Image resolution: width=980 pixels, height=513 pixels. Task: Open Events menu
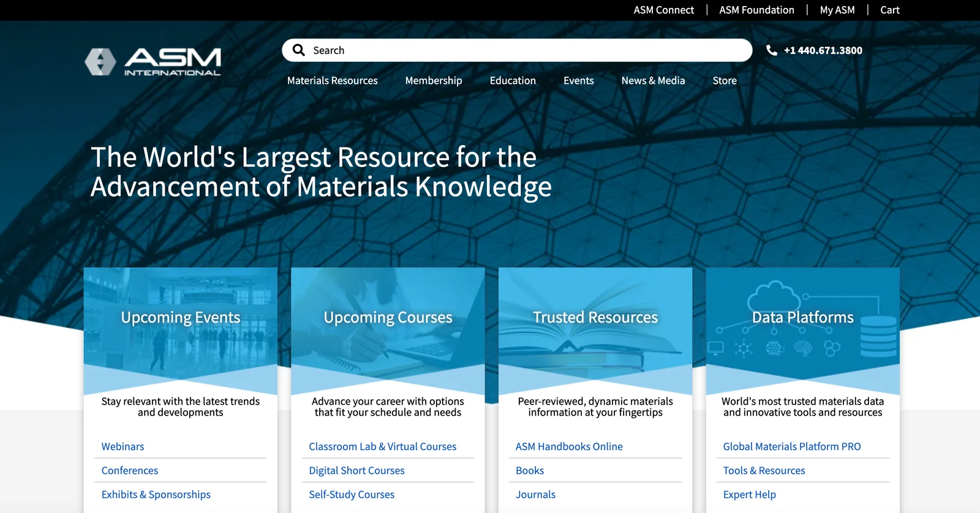coord(578,80)
